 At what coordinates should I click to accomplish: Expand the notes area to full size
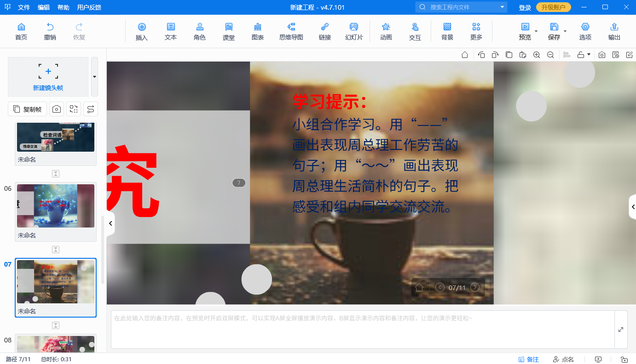coord(621,330)
